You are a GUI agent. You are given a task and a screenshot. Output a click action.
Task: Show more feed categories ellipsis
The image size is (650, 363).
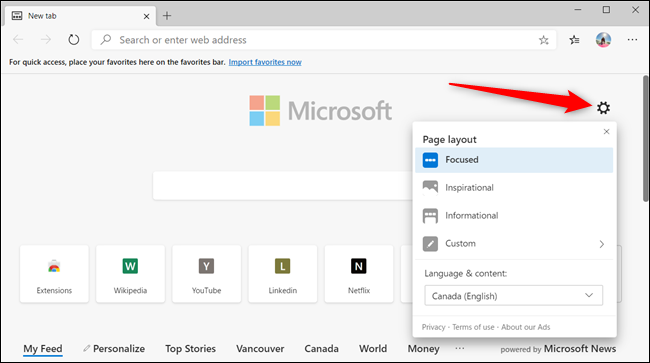pos(460,348)
